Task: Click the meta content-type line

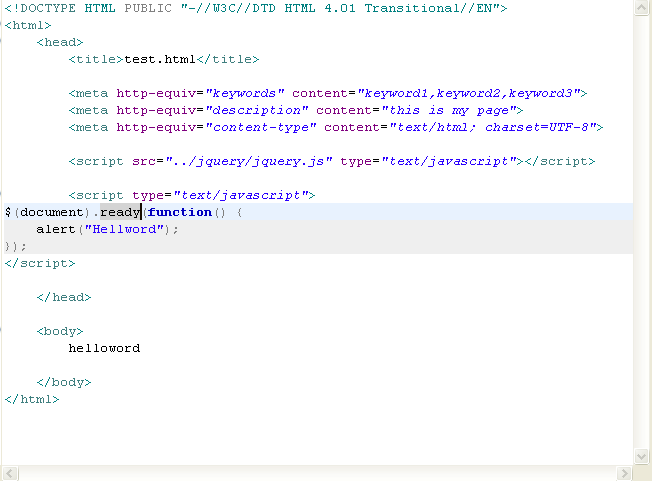Action: [336, 127]
